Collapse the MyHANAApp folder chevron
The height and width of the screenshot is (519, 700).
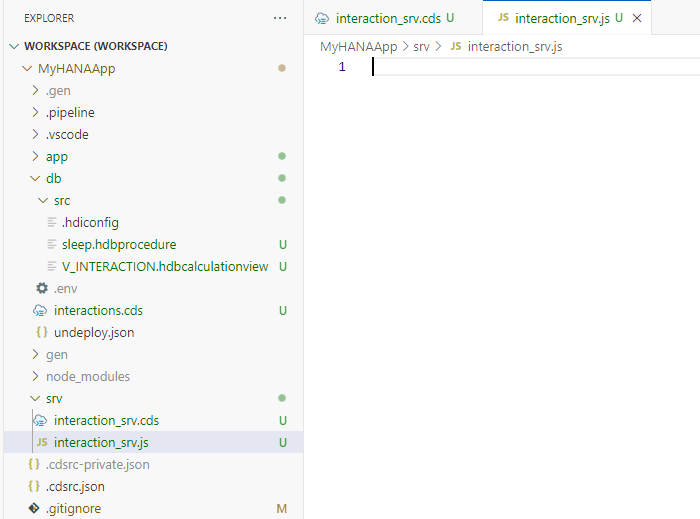(27, 68)
